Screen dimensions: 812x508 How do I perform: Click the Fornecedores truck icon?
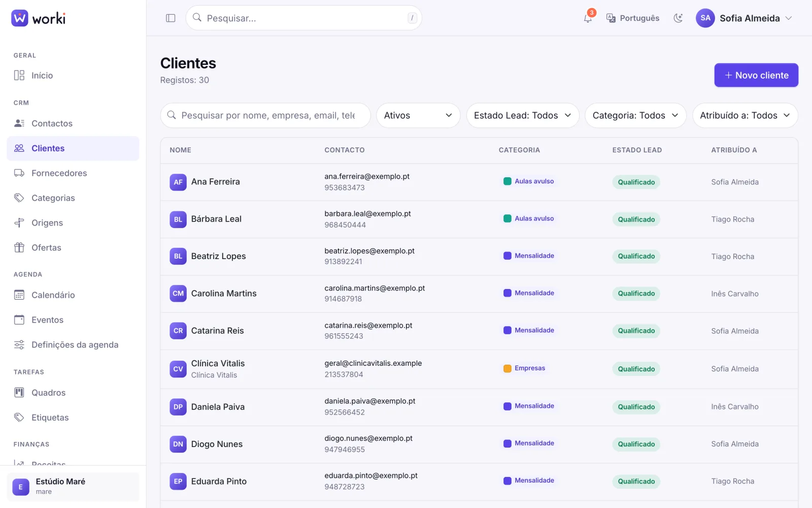[x=19, y=173]
